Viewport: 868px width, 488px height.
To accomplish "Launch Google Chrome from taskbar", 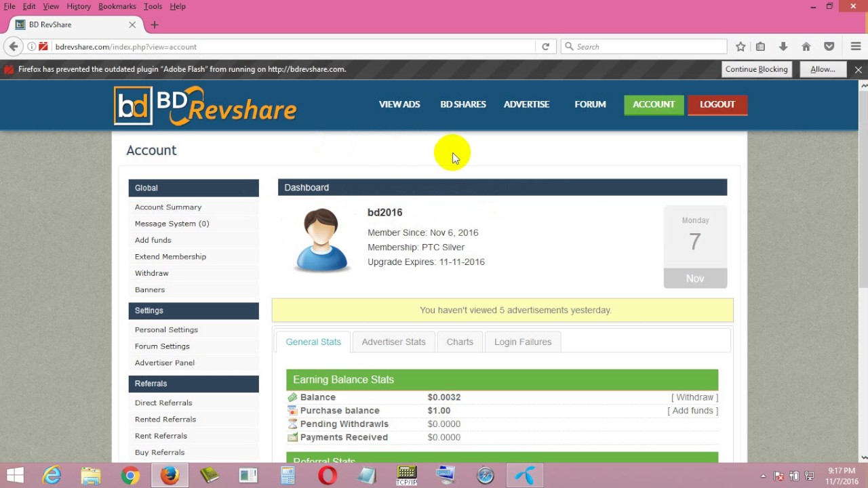I will (130, 476).
